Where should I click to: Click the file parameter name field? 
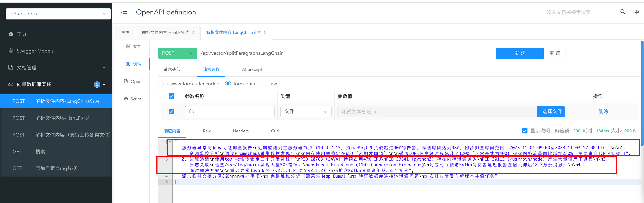(230, 112)
